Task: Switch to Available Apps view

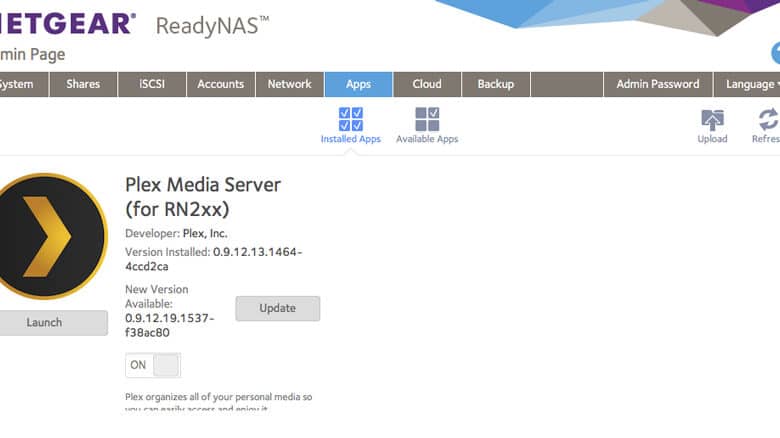Action: click(x=427, y=126)
